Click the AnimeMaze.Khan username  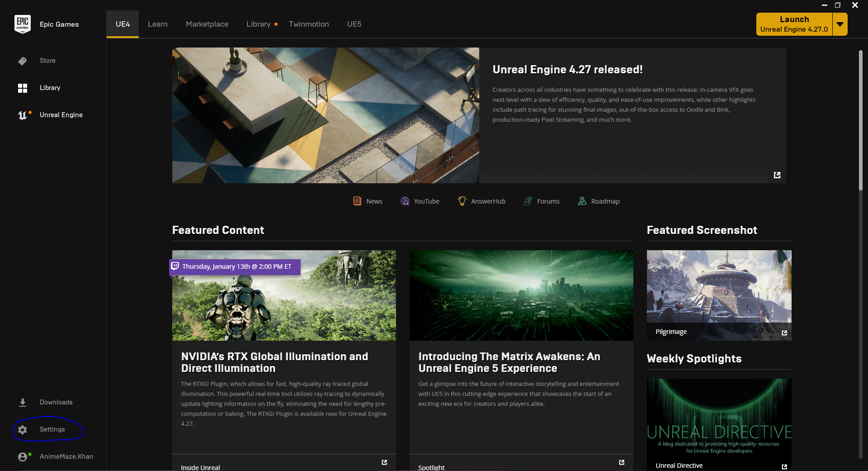(66, 457)
